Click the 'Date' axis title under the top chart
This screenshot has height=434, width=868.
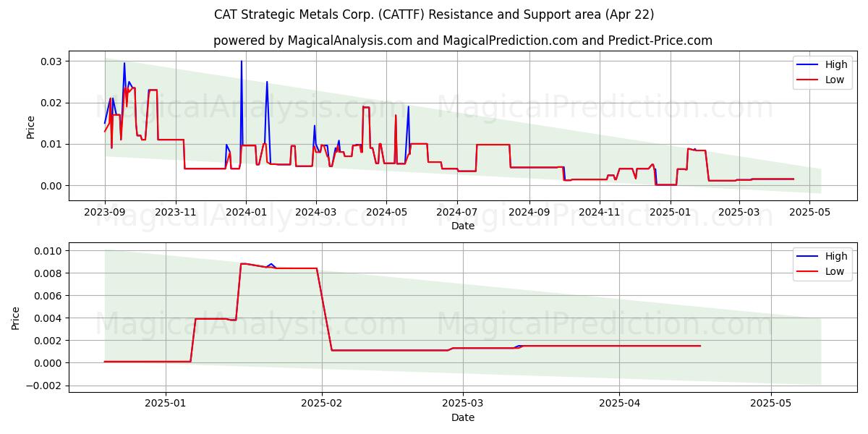click(x=463, y=226)
